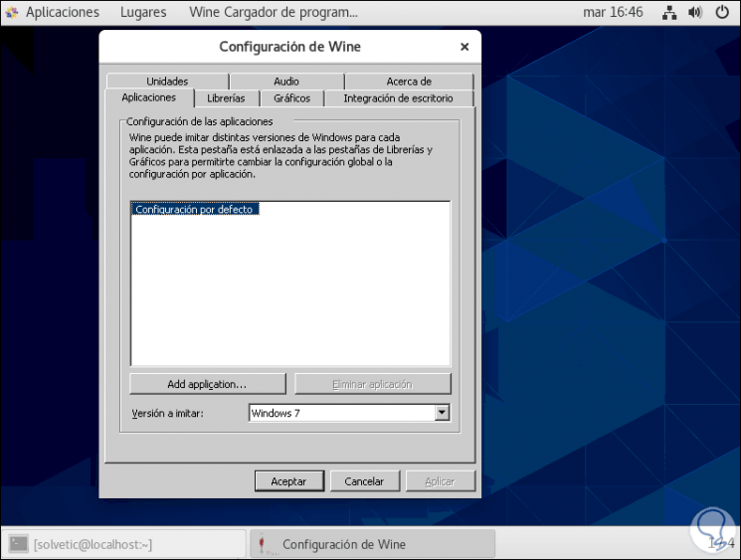Close the Configuración de Wine dialog
Image resolution: width=741 pixels, height=560 pixels.
click(464, 47)
